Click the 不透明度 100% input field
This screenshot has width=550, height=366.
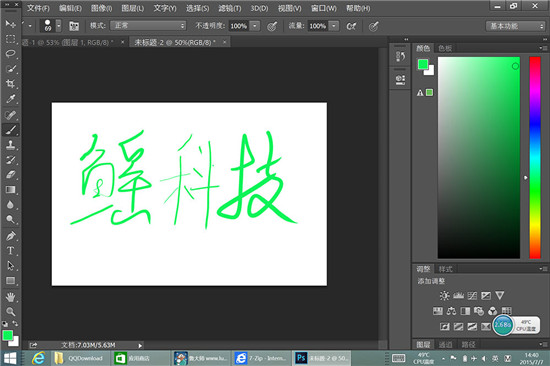click(239, 26)
